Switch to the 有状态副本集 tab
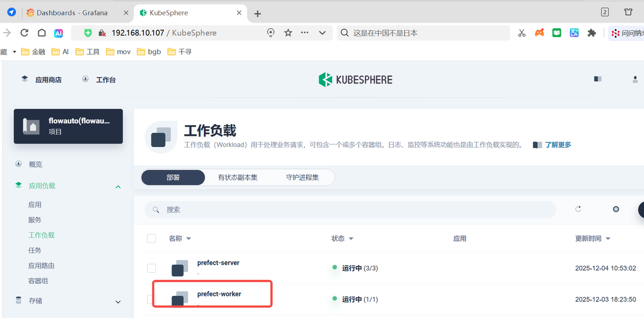 coord(237,178)
